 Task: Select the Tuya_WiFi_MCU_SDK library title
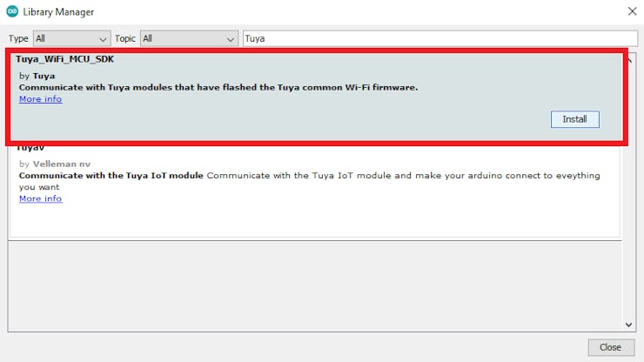[64, 60]
